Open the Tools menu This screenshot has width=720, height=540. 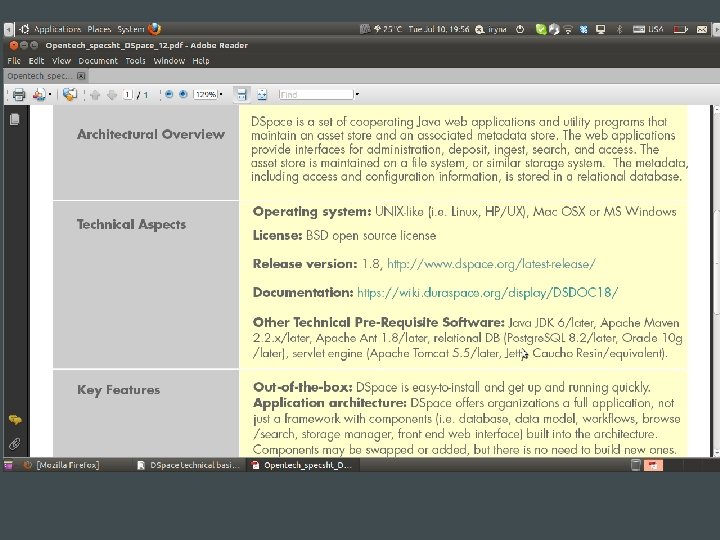(135, 61)
